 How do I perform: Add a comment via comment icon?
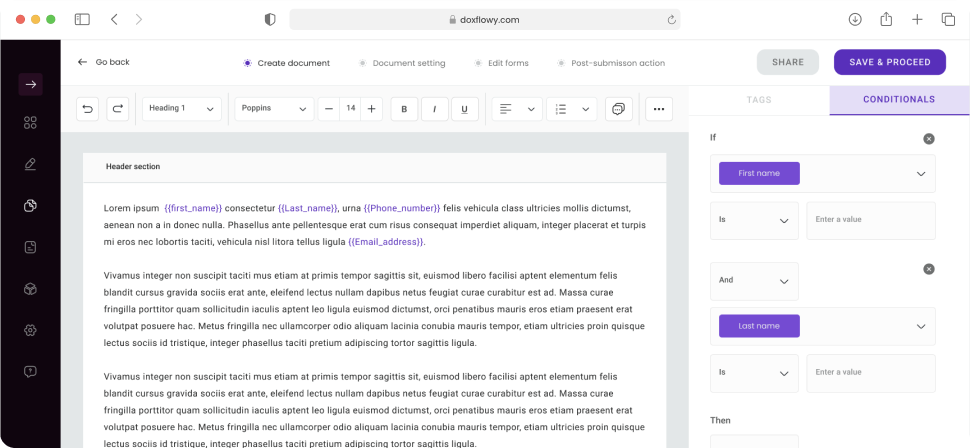coord(619,109)
